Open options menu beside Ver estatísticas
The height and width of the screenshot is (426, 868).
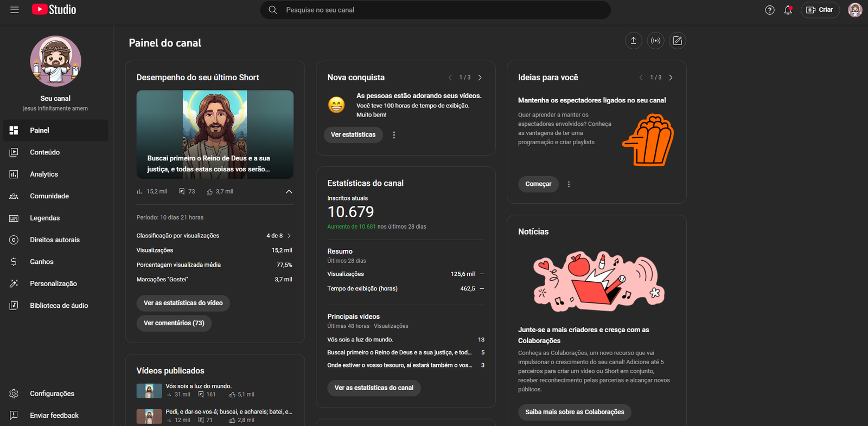[x=394, y=135]
